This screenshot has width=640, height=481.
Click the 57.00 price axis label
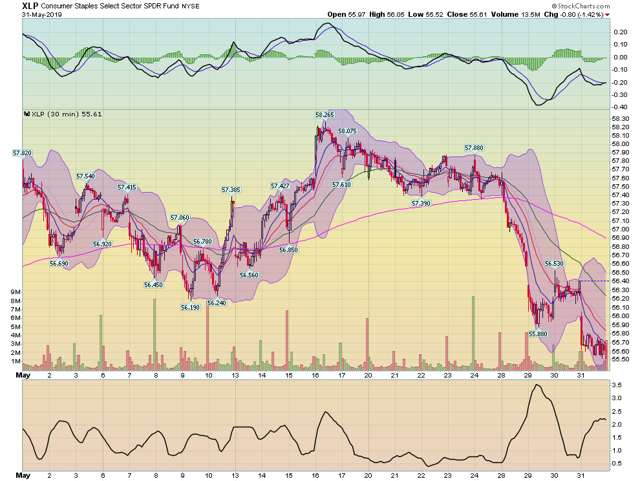click(620, 229)
